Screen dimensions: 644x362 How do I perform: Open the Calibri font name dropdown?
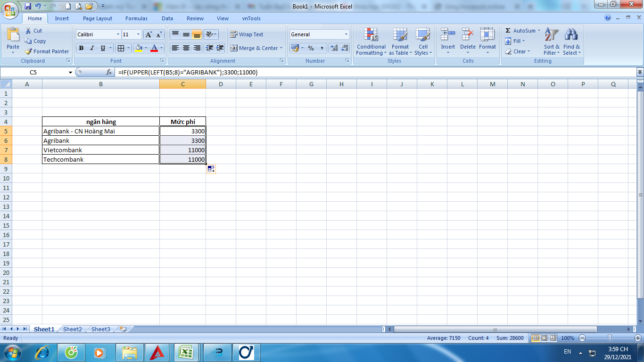[x=118, y=34]
